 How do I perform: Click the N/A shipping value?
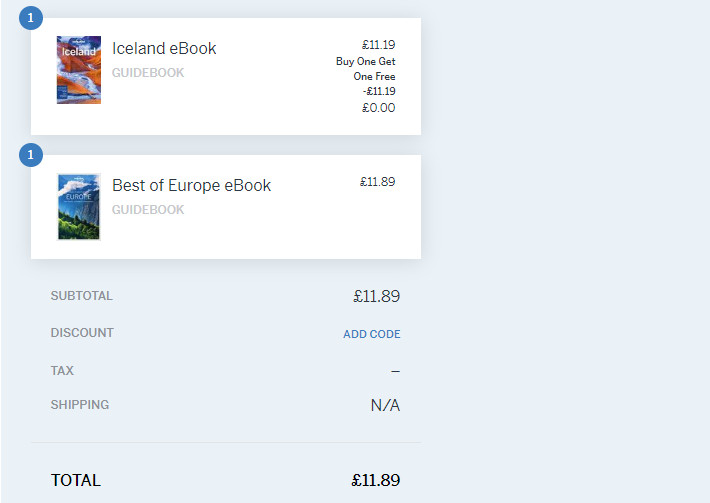point(385,405)
